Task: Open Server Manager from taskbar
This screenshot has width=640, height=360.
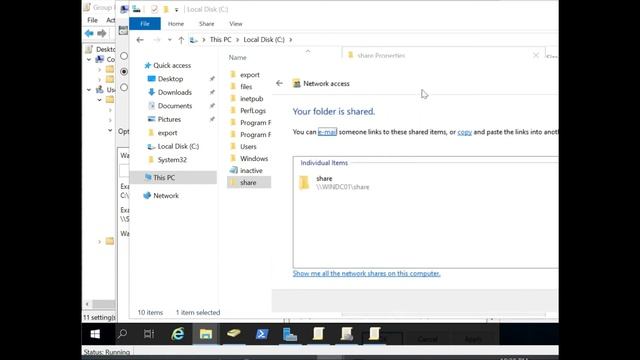Action: click(x=290, y=334)
